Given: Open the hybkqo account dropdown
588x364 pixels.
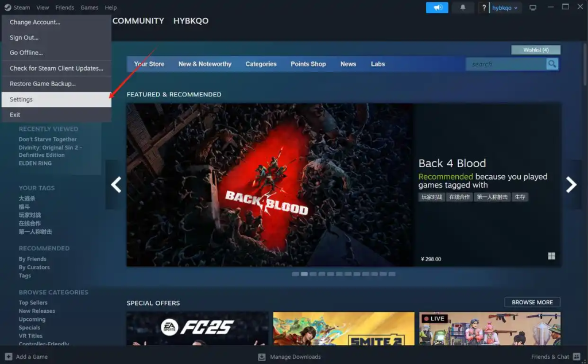Looking at the screenshot, I should pos(505,7).
